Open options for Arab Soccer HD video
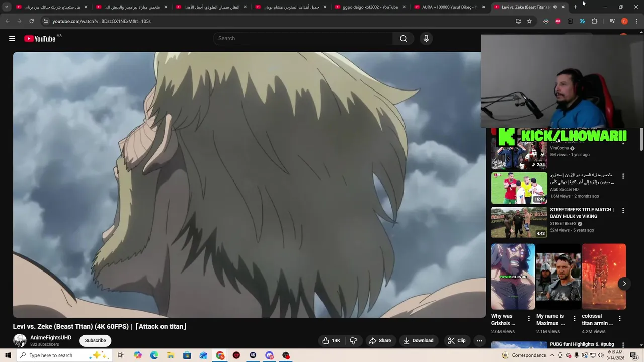 tap(623, 176)
